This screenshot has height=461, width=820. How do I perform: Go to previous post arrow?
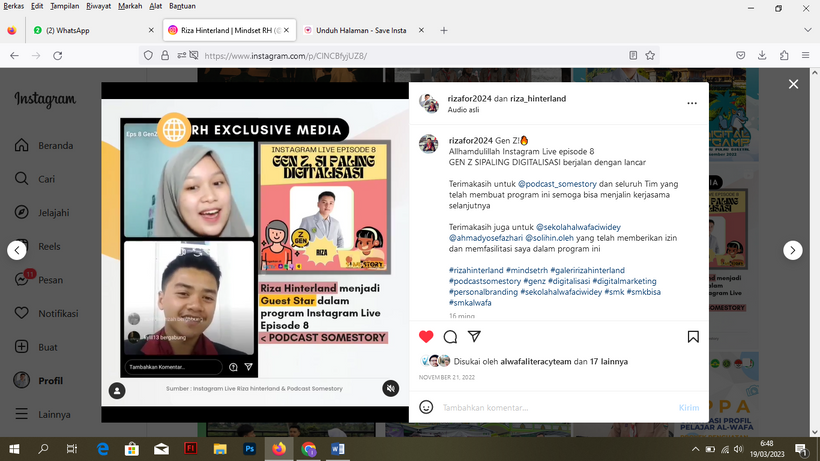(16, 251)
